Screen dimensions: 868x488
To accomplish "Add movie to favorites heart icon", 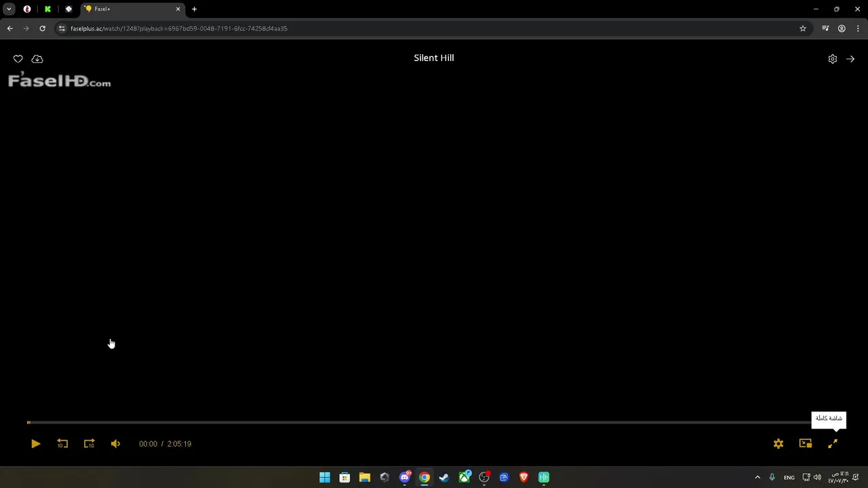I will coord(18,59).
